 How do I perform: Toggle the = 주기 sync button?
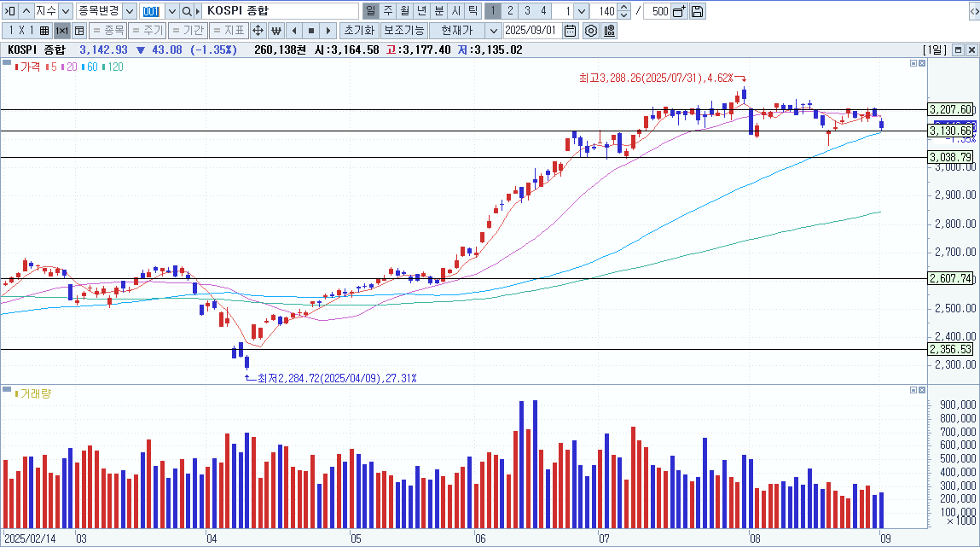(x=148, y=30)
